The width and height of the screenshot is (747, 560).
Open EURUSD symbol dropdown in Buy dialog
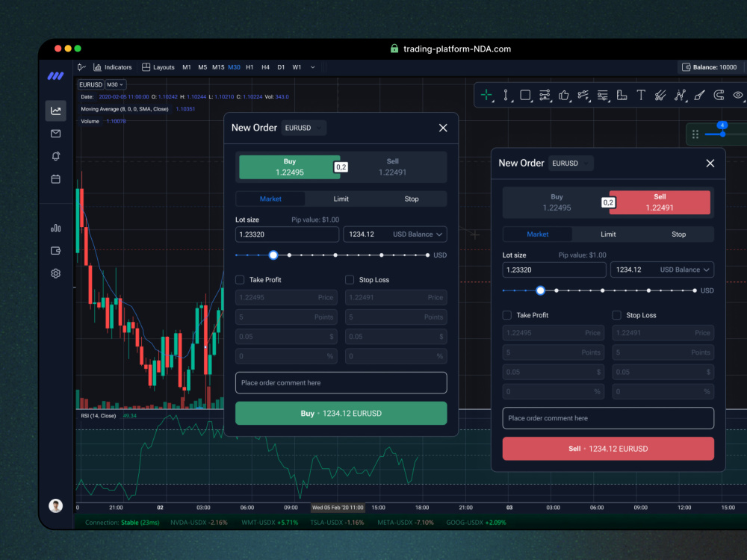point(303,128)
